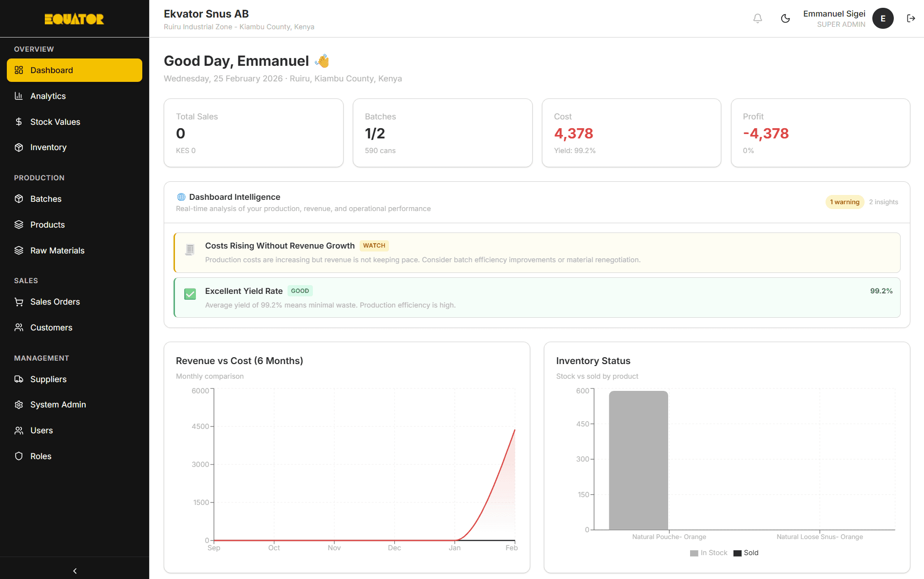The width and height of the screenshot is (924, 579).
Task: Click the Roles shield icon
Action: pyautogui.click(x=19, y=456)
